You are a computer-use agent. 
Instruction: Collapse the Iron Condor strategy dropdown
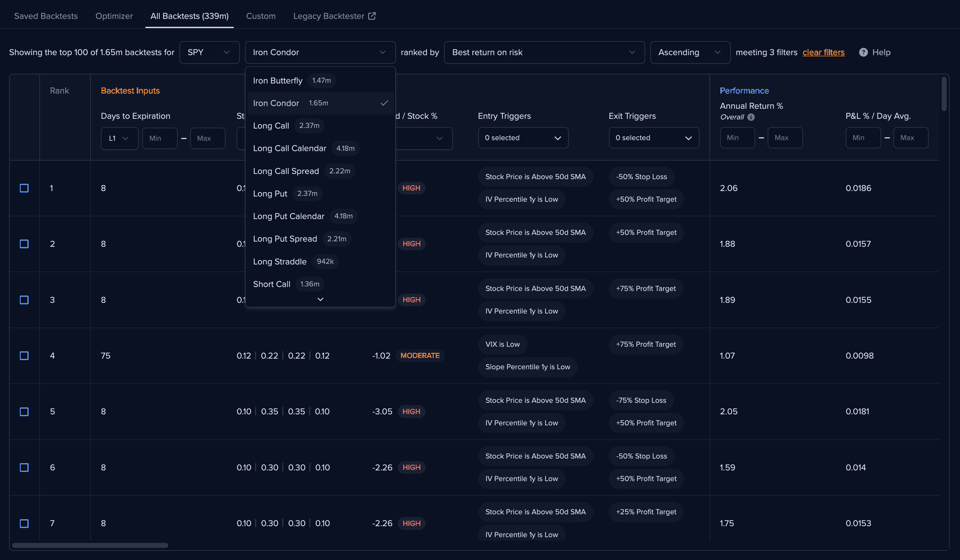point(320,52)
